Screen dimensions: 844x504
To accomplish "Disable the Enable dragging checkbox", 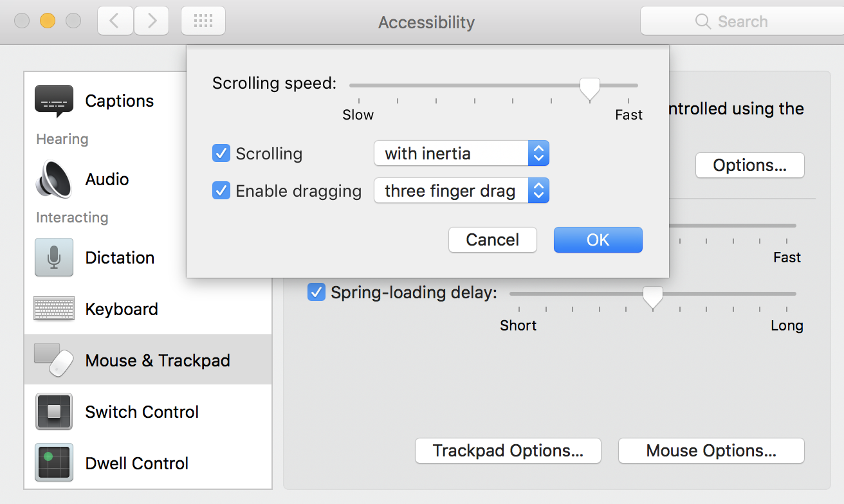I will (x=221, y=191).
